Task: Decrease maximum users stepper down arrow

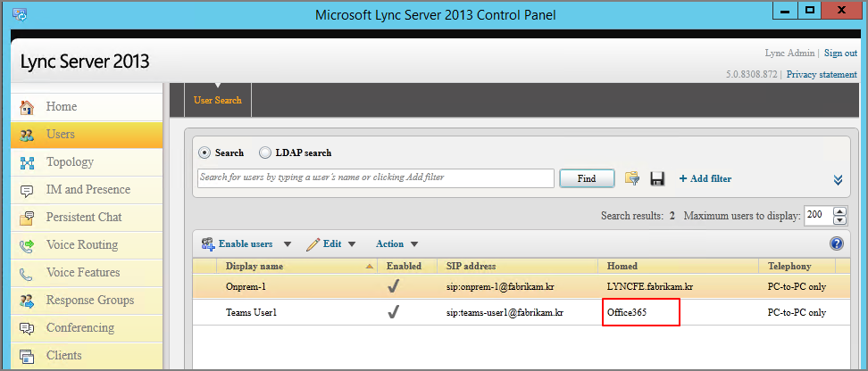Action: point(840,220)
